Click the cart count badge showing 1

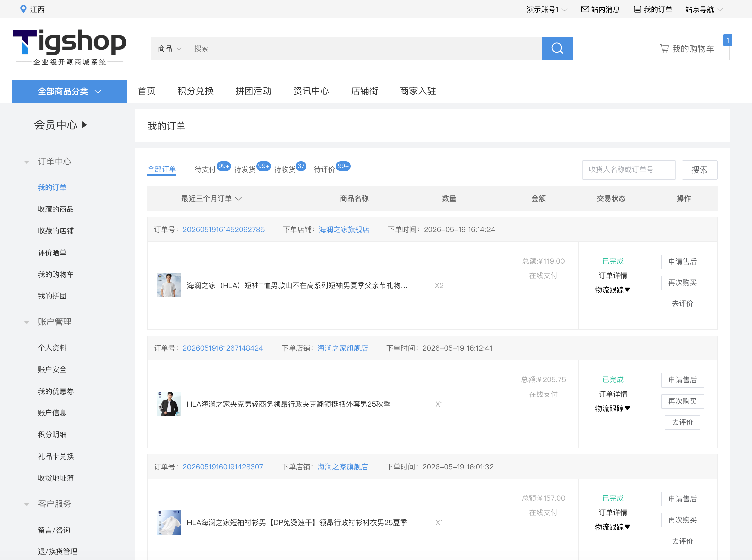click(x=727, y=40)
